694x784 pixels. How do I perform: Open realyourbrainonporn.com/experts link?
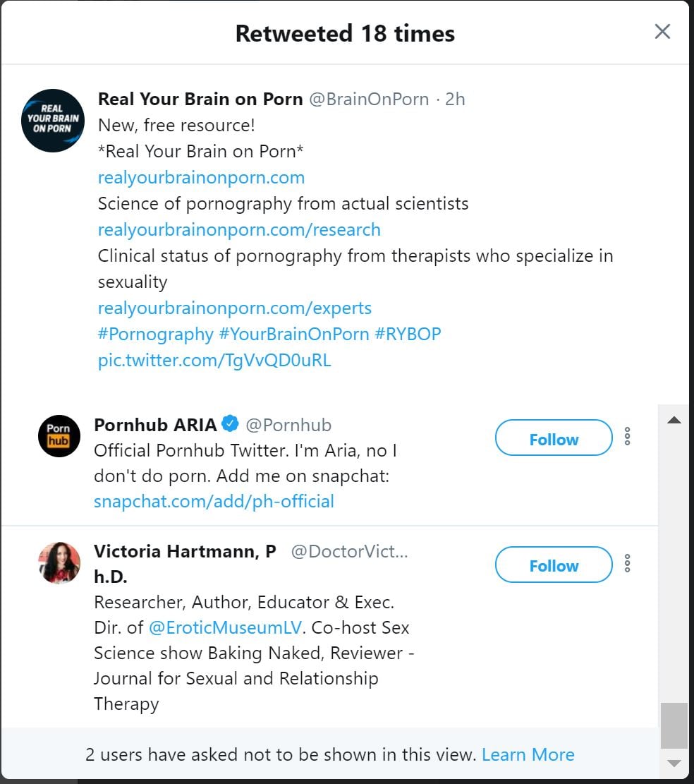coord(234,308)
